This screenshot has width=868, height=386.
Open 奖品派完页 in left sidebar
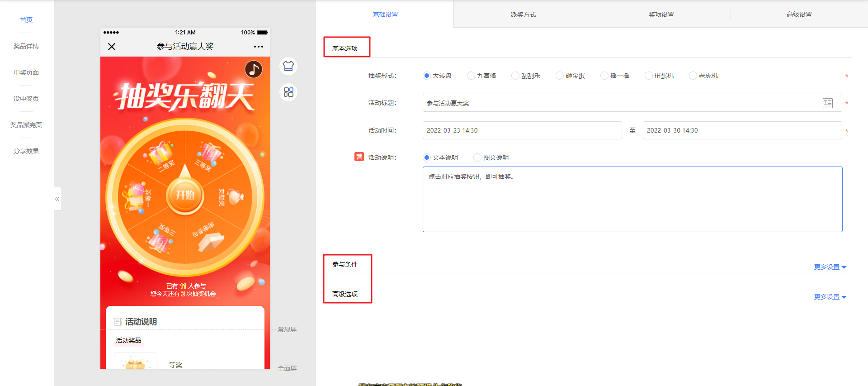26,125
